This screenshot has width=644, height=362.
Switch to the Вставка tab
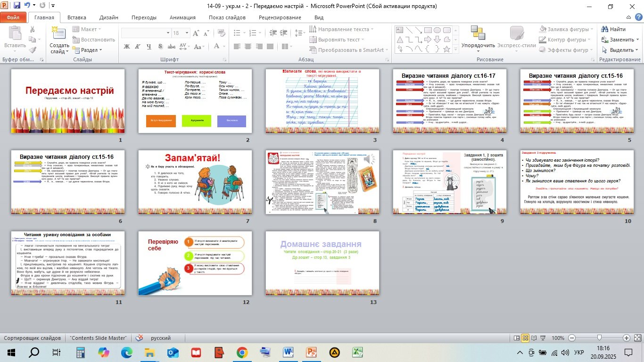coord(76,17)
